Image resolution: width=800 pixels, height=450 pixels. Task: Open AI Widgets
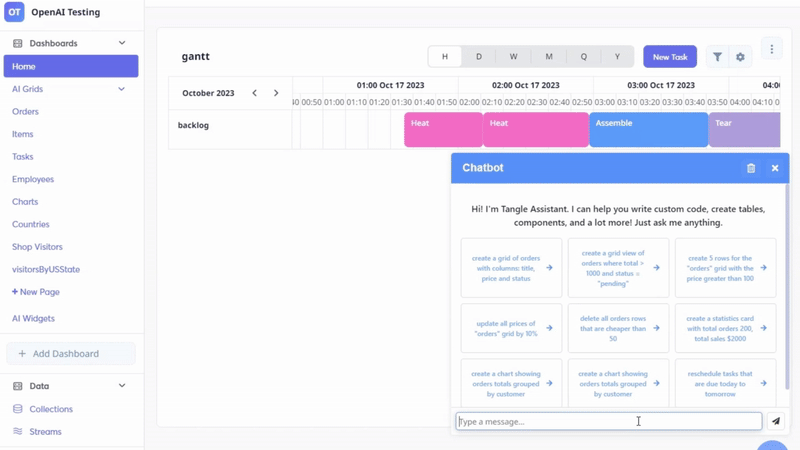pyautogui.click(x=33, y=318)
